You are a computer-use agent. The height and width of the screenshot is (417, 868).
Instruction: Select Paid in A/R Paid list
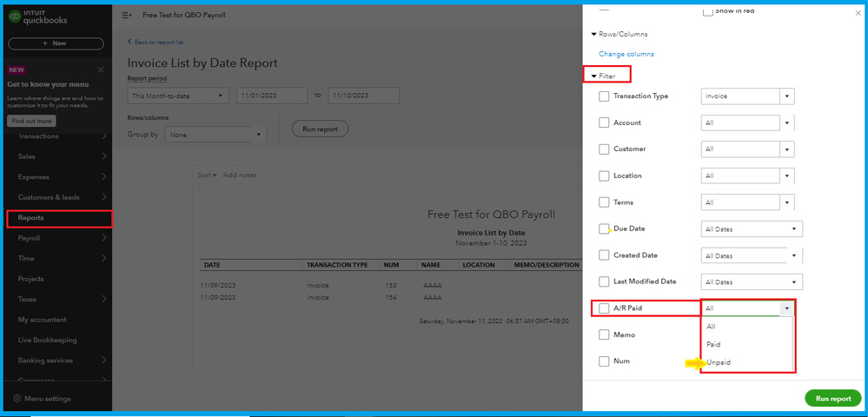pyautogui.click(x=713, y=344)
